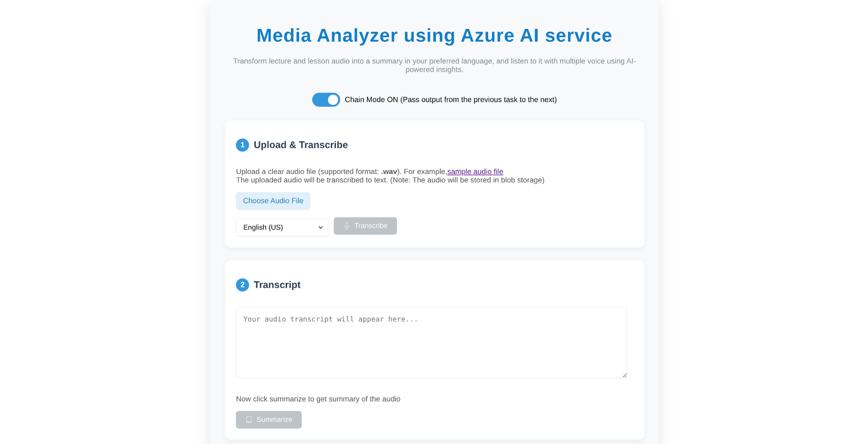868x444 pixels.
Task: Click the book icon on Summarize
Action: (249, 420)
